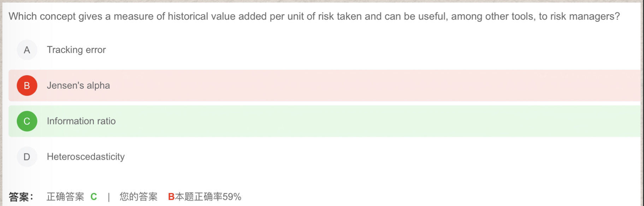Click the green C correct-answer letter
Screen dimensions: 644x206
pyautogui.click(x=94, y=197)
